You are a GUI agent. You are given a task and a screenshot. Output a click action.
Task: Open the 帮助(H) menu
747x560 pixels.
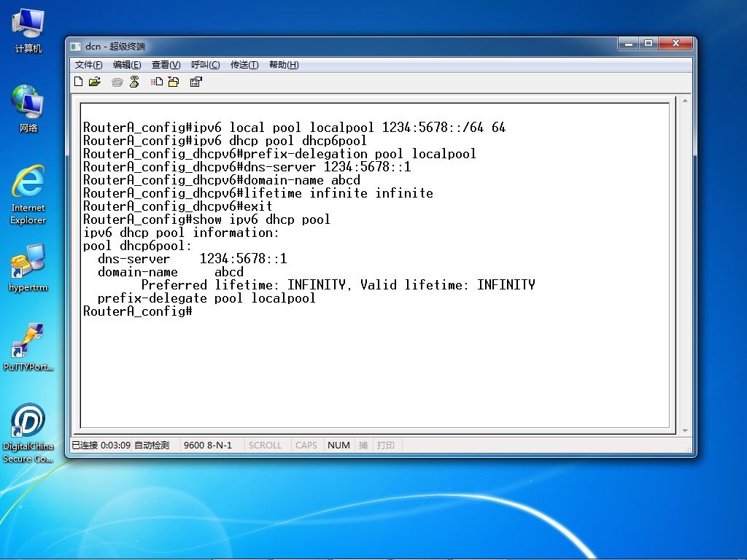[284, 65]
